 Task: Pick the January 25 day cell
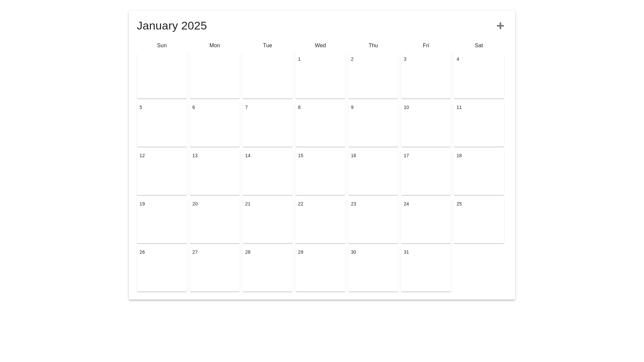pos(479,221)
